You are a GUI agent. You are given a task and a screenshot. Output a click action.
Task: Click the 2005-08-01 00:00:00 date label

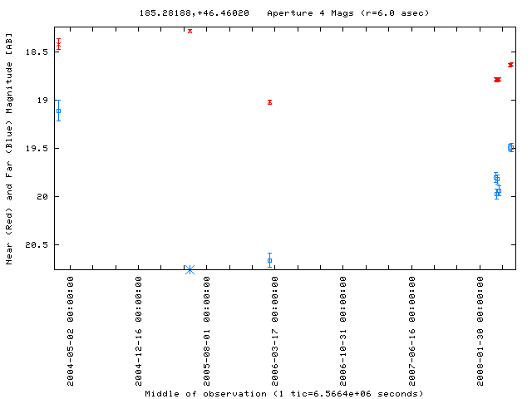click(x=207, y=331)
